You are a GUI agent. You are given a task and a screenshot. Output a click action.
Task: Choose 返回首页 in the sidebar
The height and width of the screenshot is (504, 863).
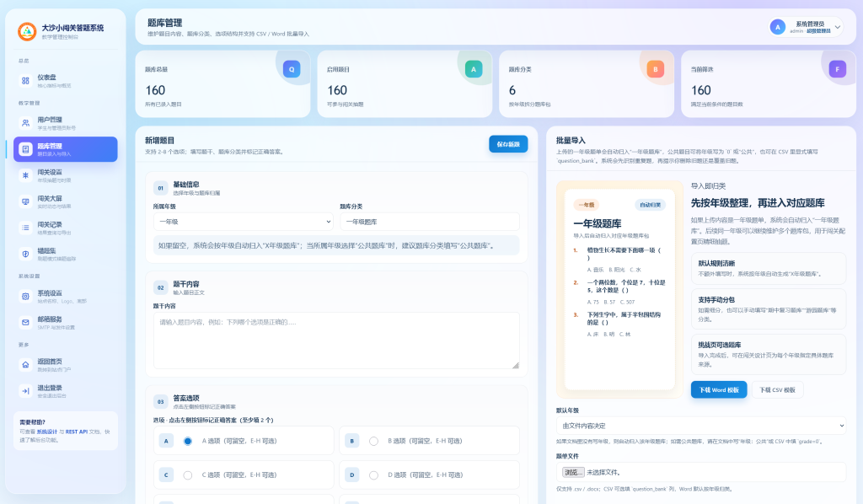coord(66,365)
